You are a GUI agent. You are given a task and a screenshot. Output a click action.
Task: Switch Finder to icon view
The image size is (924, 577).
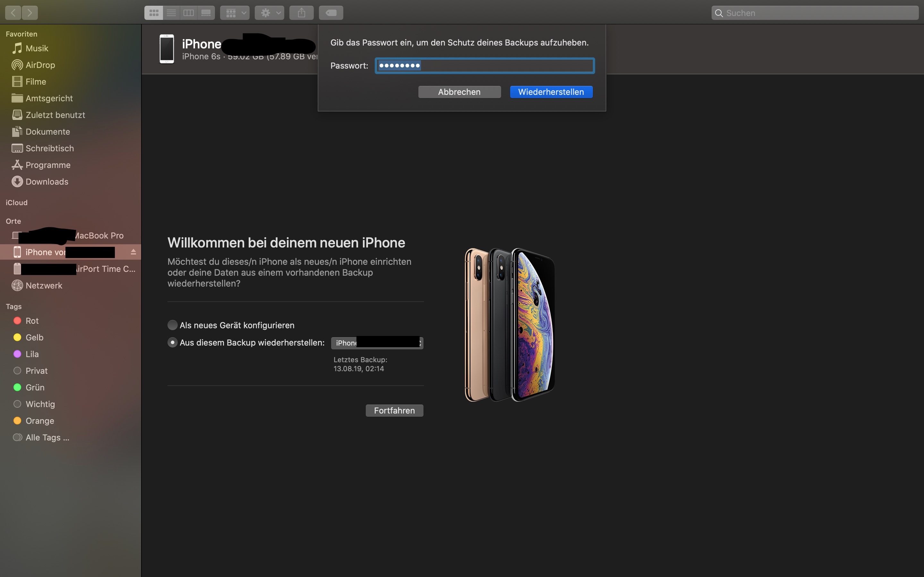(x=153, y=13)
